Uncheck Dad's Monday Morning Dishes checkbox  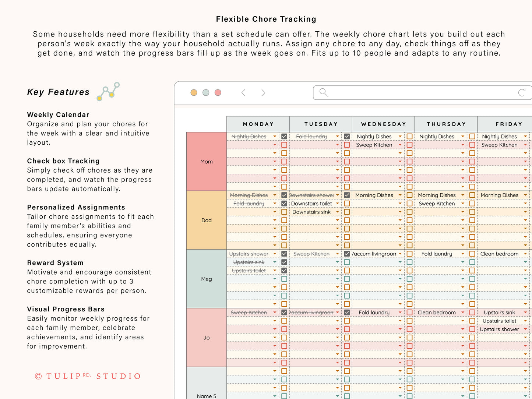tap(284, 195)
